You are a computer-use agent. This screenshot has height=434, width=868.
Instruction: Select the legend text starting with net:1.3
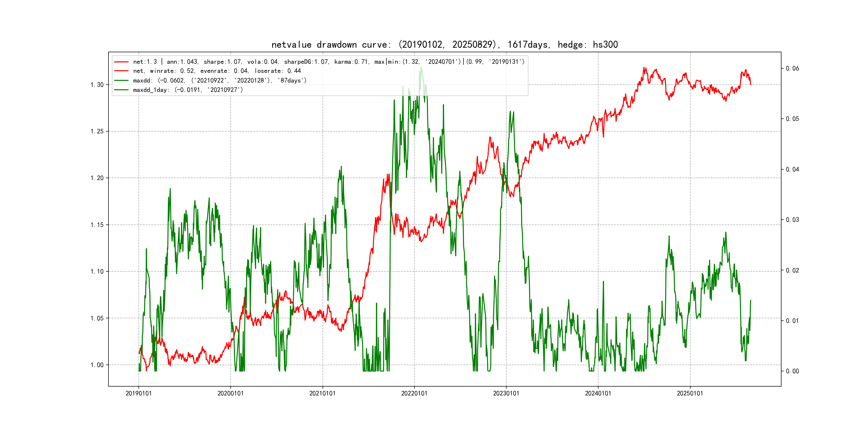click(328, 62)
